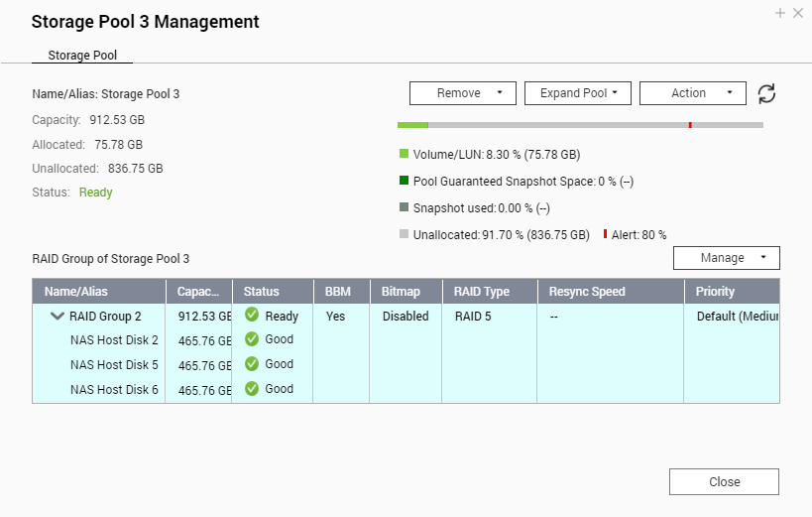
Task: Open the Manage dropdown for RAID group
Action: [727, 258]
